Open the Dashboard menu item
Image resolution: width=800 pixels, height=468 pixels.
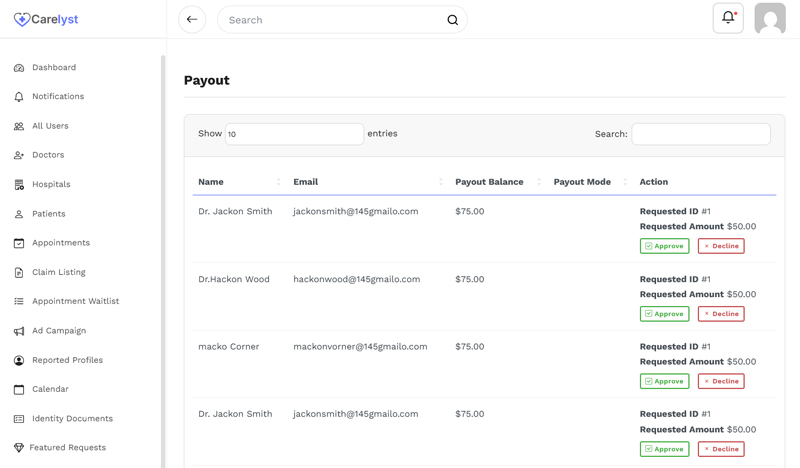tap(54, 67)
